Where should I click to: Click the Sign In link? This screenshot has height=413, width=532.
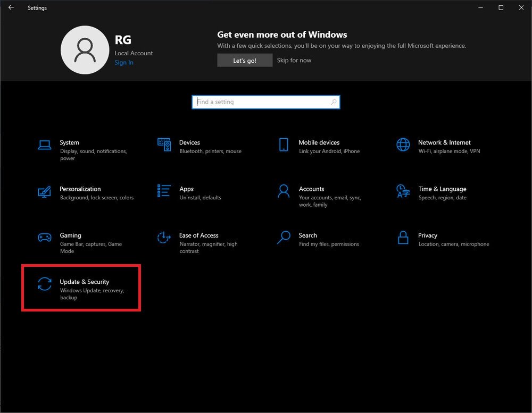pos(124,62)
